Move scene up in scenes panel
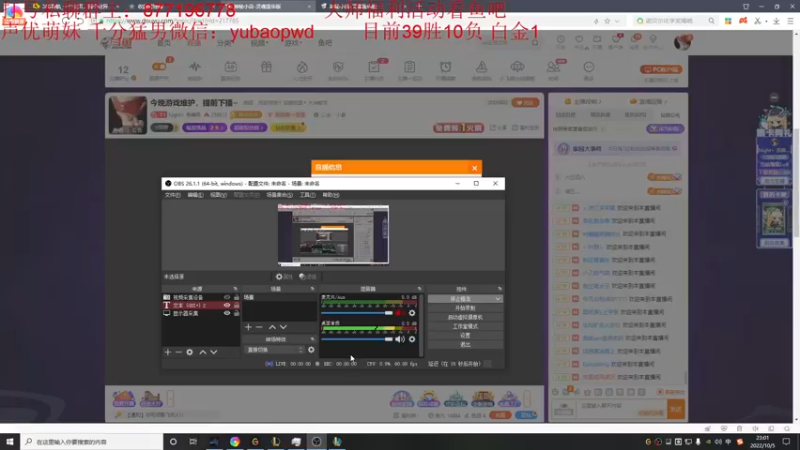 click(x=272, y=327)
